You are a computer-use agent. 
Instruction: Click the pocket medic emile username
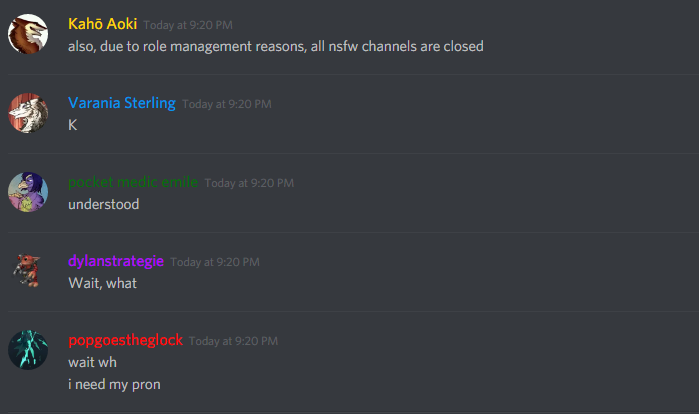pos(133,182)
